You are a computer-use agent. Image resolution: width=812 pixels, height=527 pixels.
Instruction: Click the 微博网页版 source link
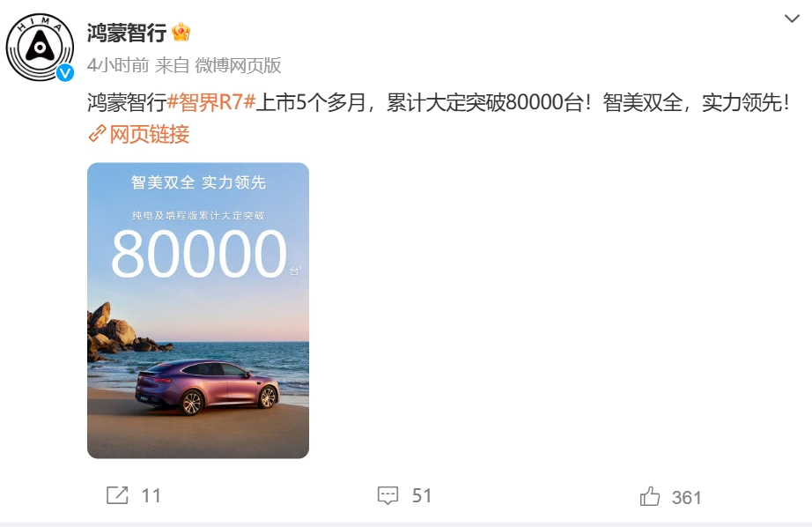pyautogui.click(x=238, y=65)
